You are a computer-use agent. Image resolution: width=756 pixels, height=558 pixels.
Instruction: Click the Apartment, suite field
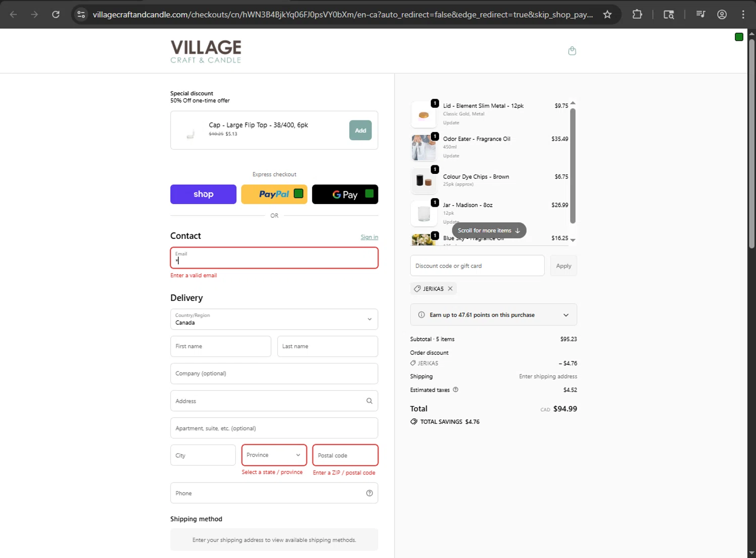[274, 428]
